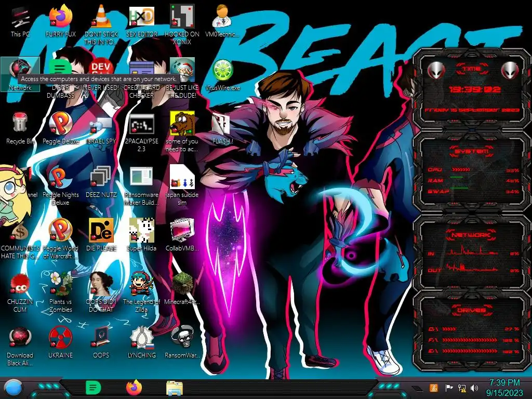Open the Minecraft4Fr block icon

pyautogui.click(x=182, y=288)
